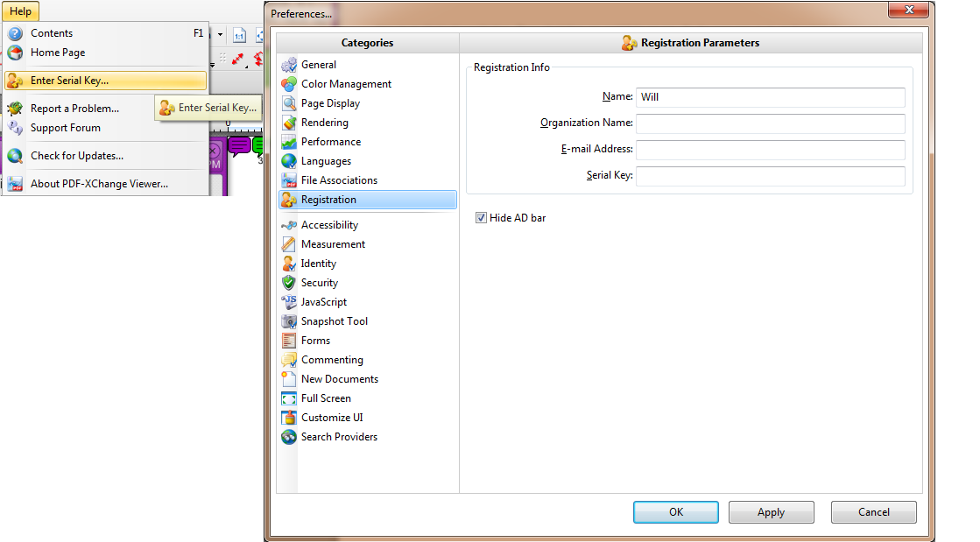Click into the E-mail Address field
This screenshot has width=980, height=542.
(770, 150)
